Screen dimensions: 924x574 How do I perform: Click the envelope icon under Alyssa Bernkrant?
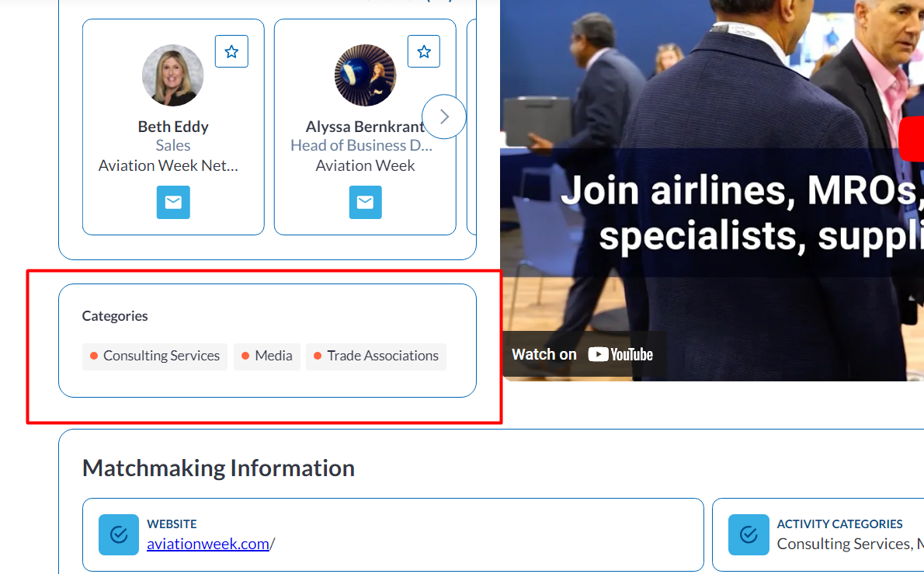pyautogui.click(x=365, y=203)
